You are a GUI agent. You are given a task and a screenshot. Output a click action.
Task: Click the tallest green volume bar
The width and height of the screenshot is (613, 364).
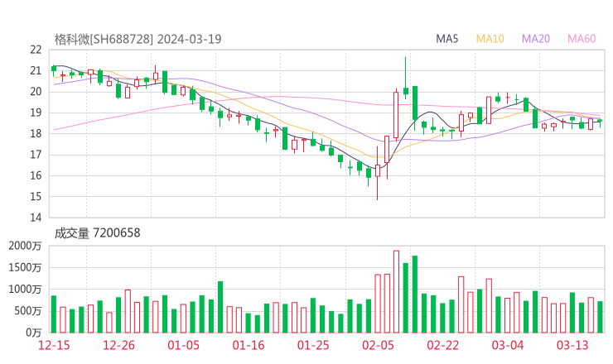pos(415,295)
